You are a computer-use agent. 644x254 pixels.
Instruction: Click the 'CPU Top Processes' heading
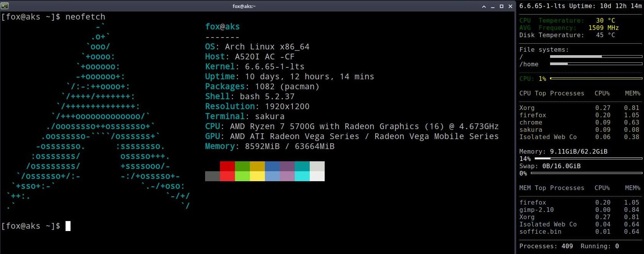click(x=552, y=93)
